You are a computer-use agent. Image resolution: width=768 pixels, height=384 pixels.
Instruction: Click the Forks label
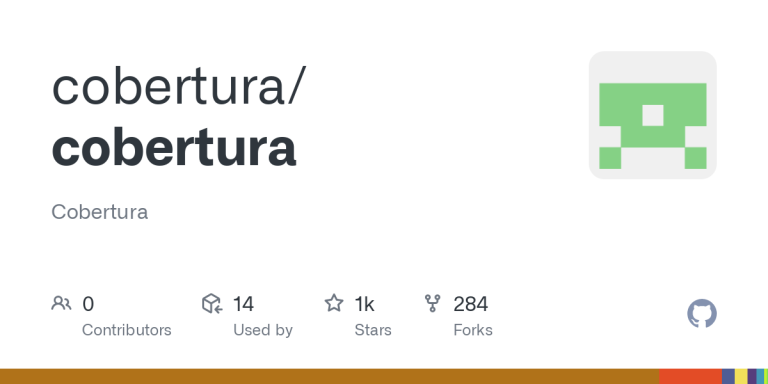pyautogui.click(x=473, y=330)
